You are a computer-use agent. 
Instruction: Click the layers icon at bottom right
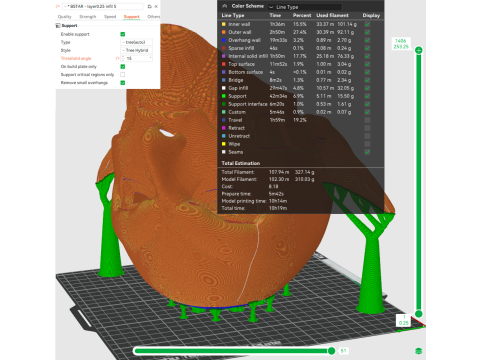tap(419, 351)
